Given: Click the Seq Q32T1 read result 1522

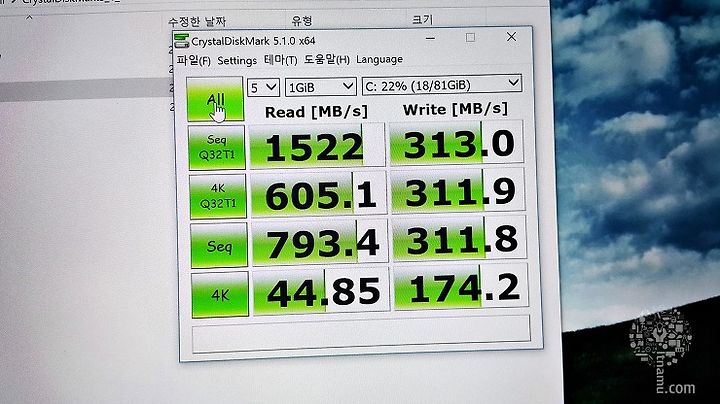Looking at the screenshot, I should [317, 146].
